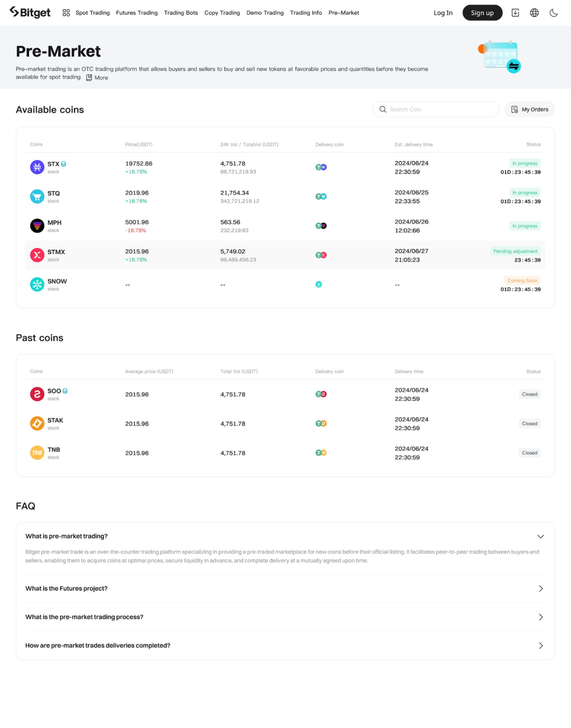Click the SNOW snowflake coin icon
Image resolution: width=571 pixels, height=728 pixels.
click(37, 284)
